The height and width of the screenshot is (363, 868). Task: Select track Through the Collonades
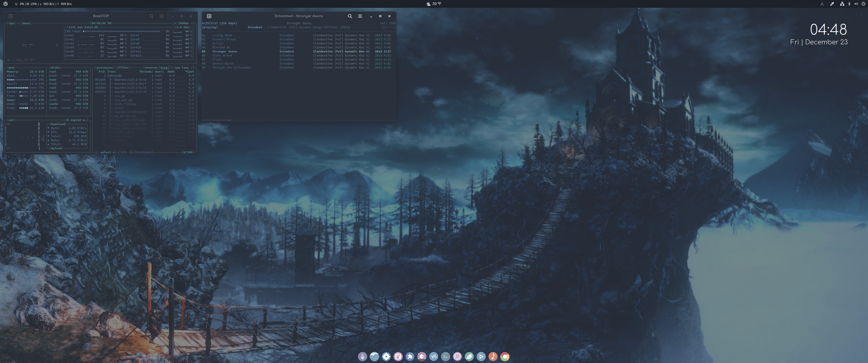296,68
